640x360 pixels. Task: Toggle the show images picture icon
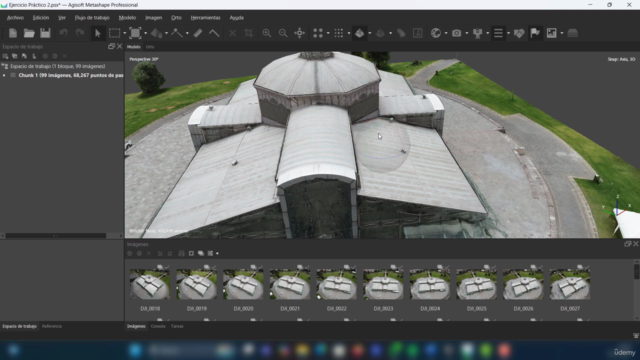click(x=551, y=33)
